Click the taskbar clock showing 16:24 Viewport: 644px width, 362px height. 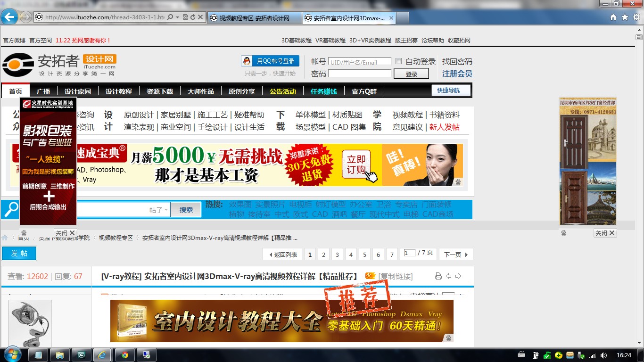click(624, 355)
